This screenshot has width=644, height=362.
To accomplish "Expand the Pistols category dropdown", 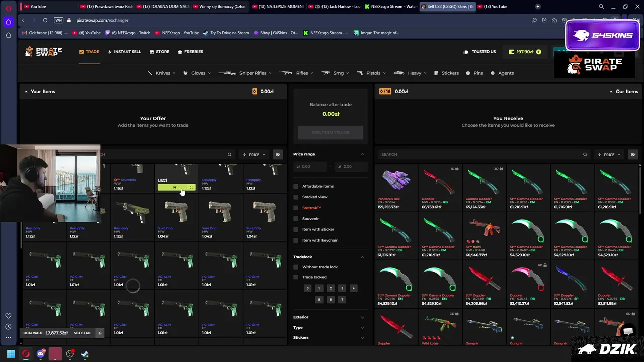I will point(372,73).
